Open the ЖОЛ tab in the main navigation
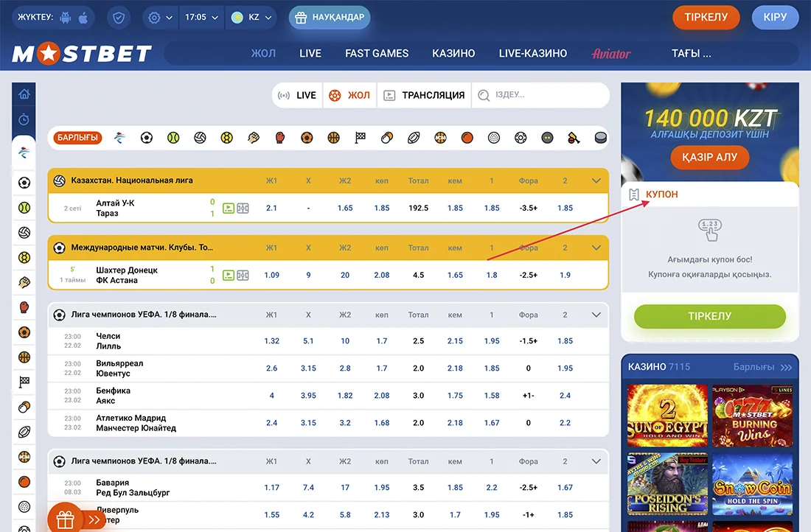Viewport: 811px width, 532px height. pos(263,53)
